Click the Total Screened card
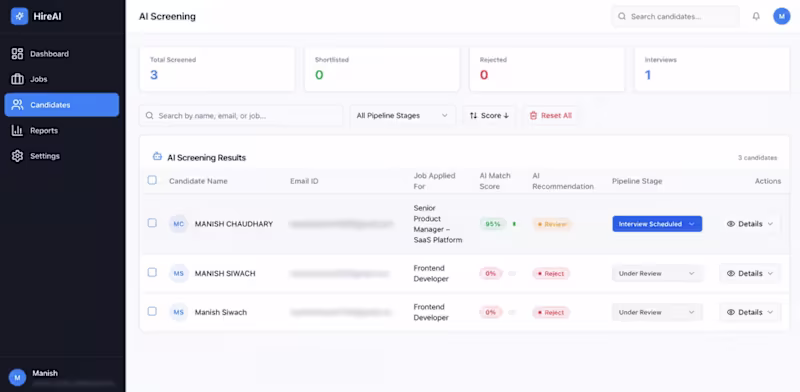 217,69
